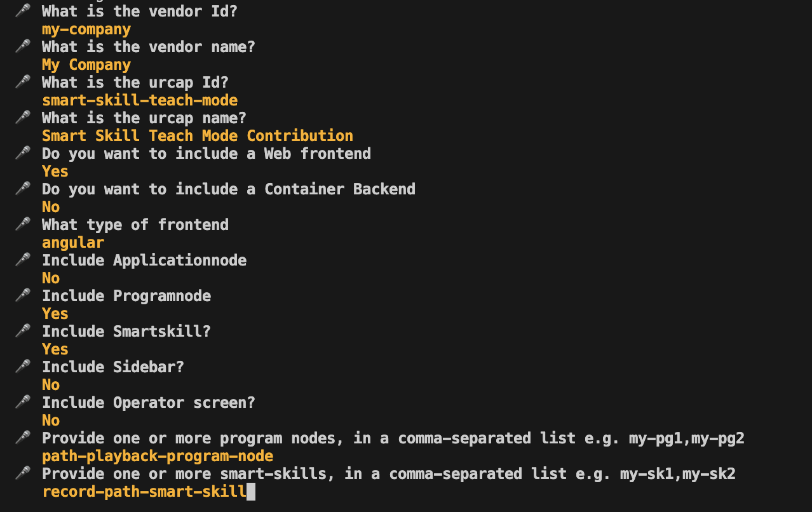Click microphone icon beside 'What type of frontend'
The width and height of the screenshot is (812, 512).
point(23,224)
